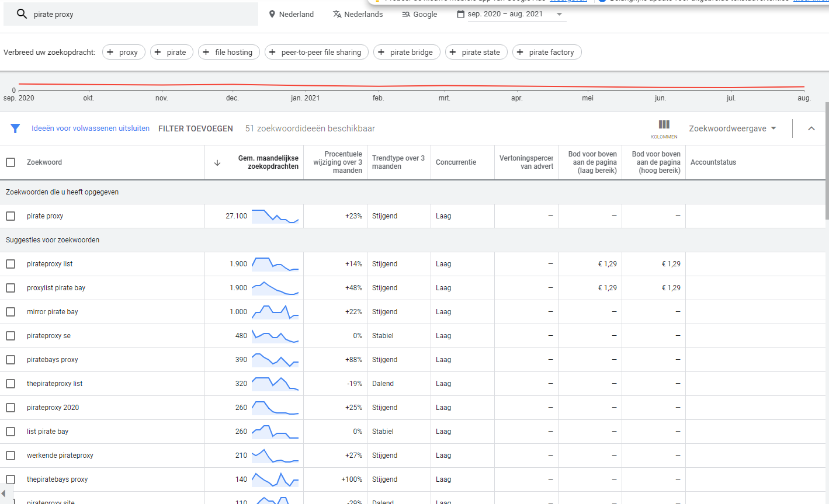Sort by Zoekwoord column header

pyautogui.click(x=44, y=162)
